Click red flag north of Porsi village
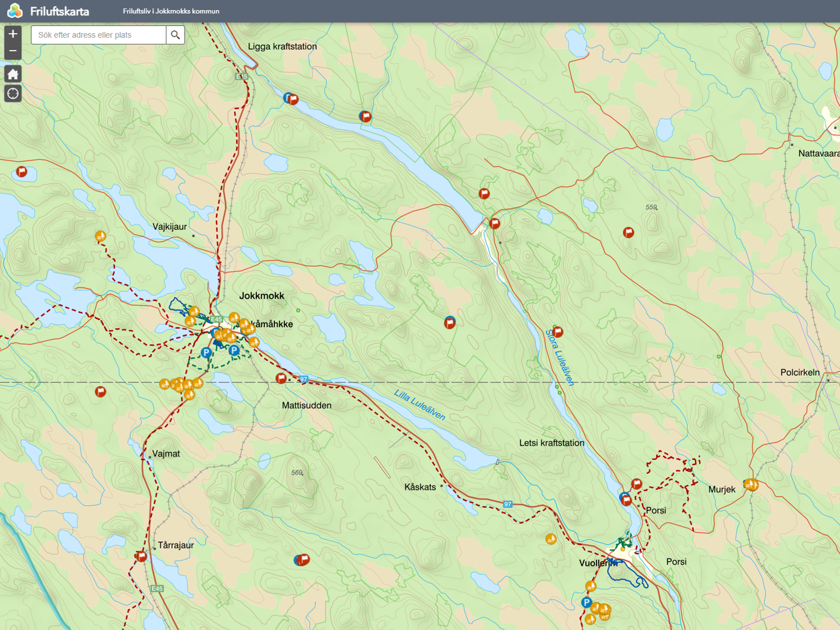Screen dimensions: 840x630 click(x=637, y=484)
